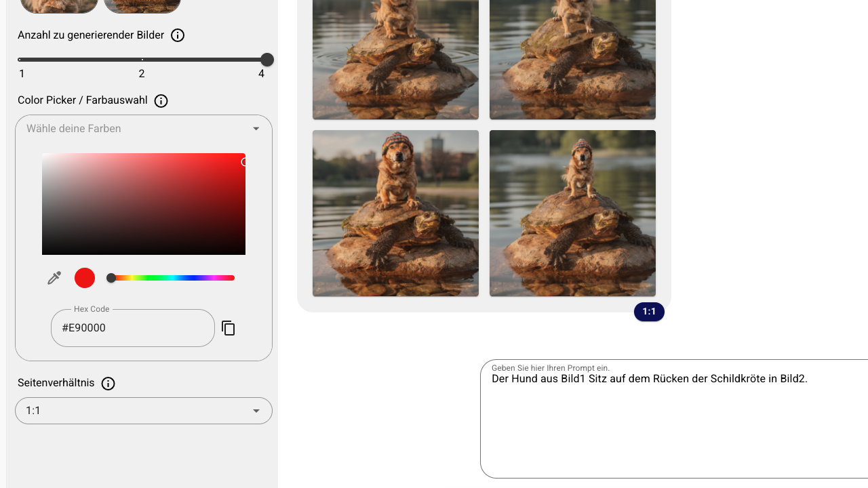This screenshot has width=868, height=488.
Task: Open info icon next to Seitenverhältnis
Action: [108, 384]
